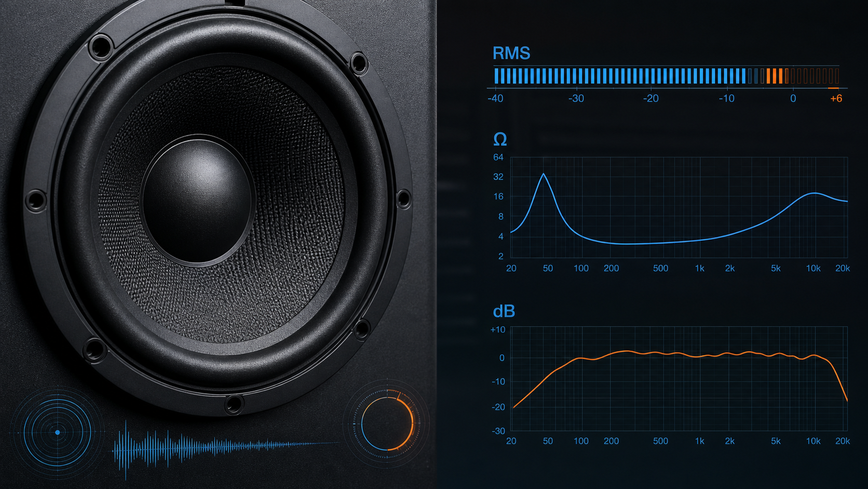Select the 16 ohm axis label
Image resolution: width=868 pixels, height=489 pixels.
(498, 196)
